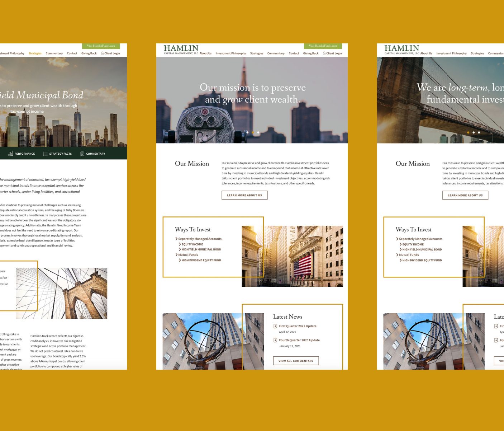The height and width of the screenshot is (431, 504).
Task: Click lock icon by Client Login, left page
Action: [x=102, y=53]
